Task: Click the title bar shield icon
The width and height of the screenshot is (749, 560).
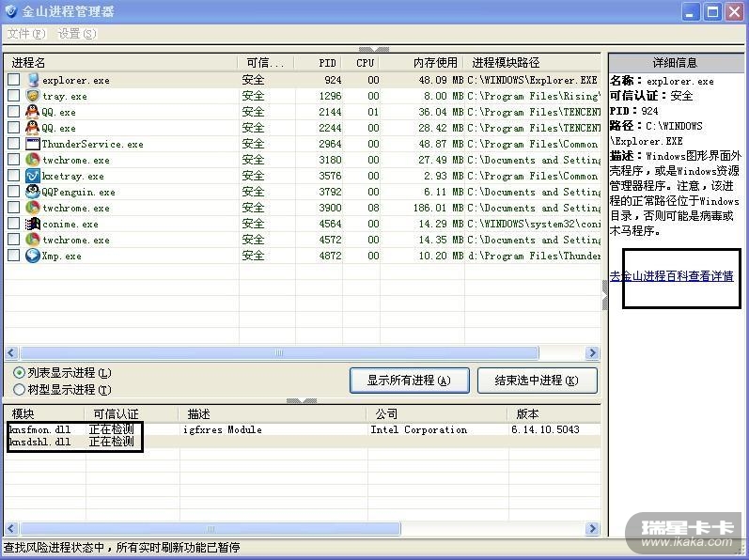Action: point(10,10)
